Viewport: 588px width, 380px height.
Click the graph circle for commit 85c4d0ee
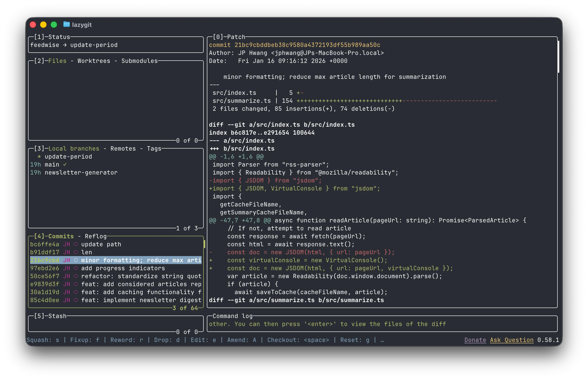coord(76,300)
